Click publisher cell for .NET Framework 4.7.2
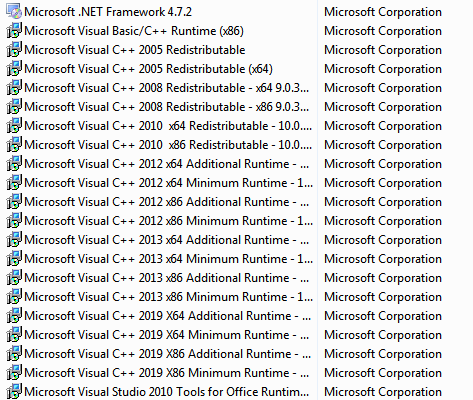This screenshot has height=400, width=473. (383, 12)
